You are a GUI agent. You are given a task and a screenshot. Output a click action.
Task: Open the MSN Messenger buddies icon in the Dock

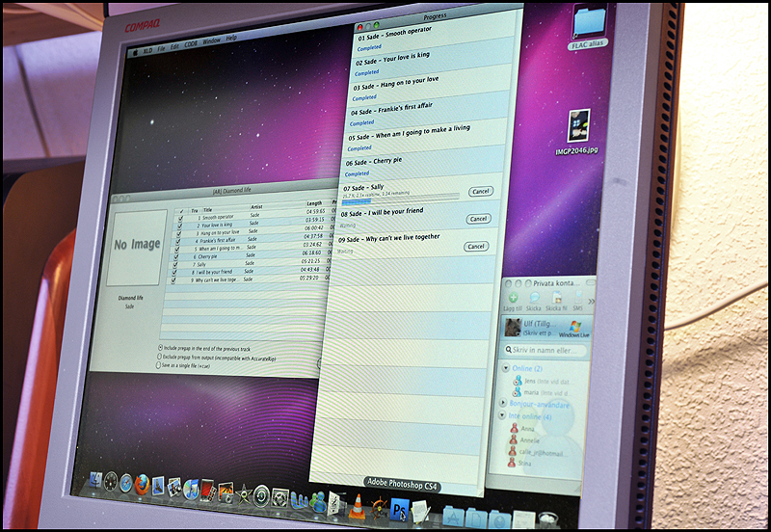[318, 502]
